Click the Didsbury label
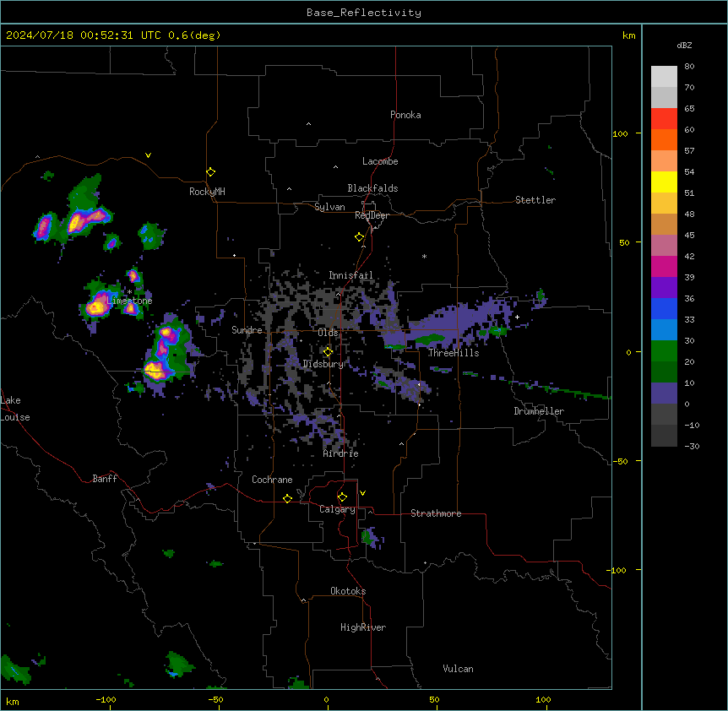Viewport: 728px width, 711px height. [x=323, y=364]
